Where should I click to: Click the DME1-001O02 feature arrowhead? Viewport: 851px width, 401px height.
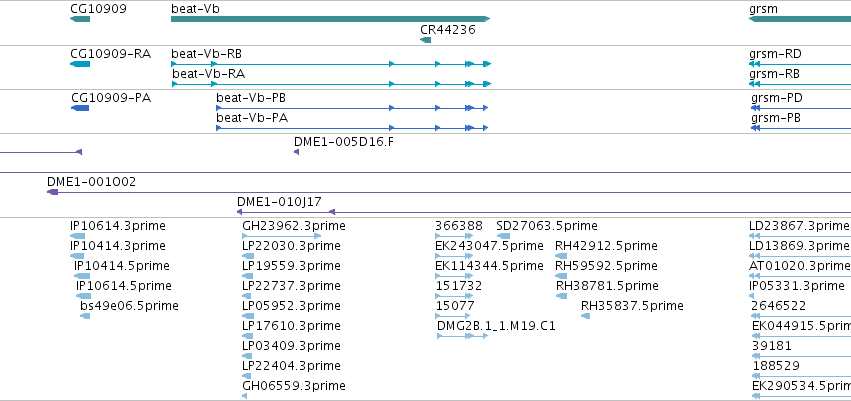pyautogui.click(x=53, y=192)
